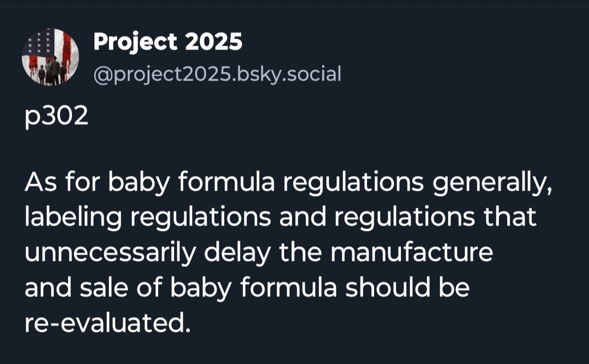Click the word "manufacture" in the post

[x=412, y=253]
